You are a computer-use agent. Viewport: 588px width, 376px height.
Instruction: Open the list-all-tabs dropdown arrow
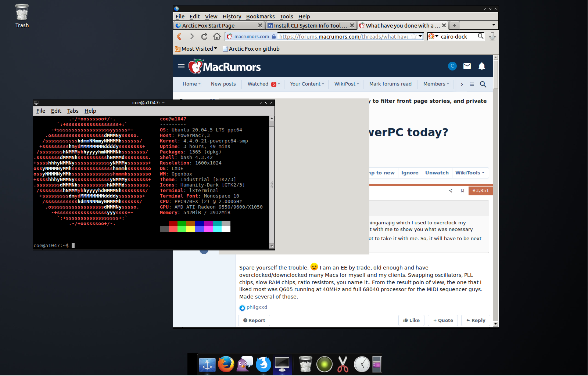point(494,25)
